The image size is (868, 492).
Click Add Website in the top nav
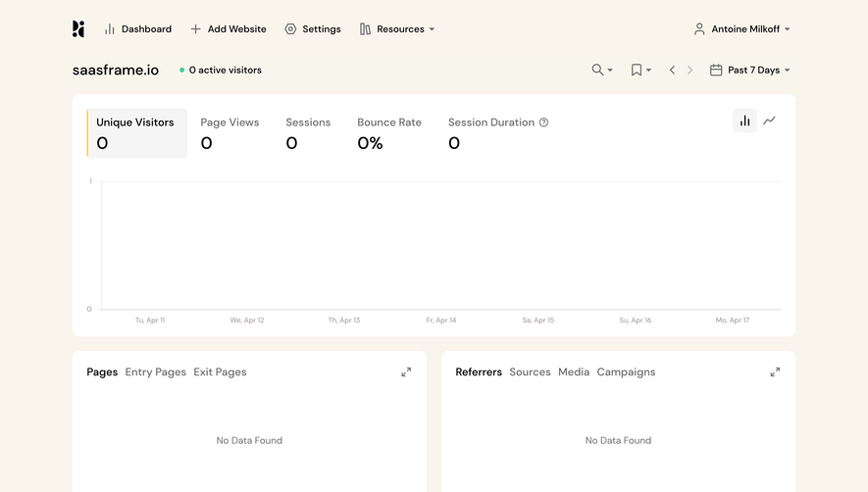[x=229, y=28]
